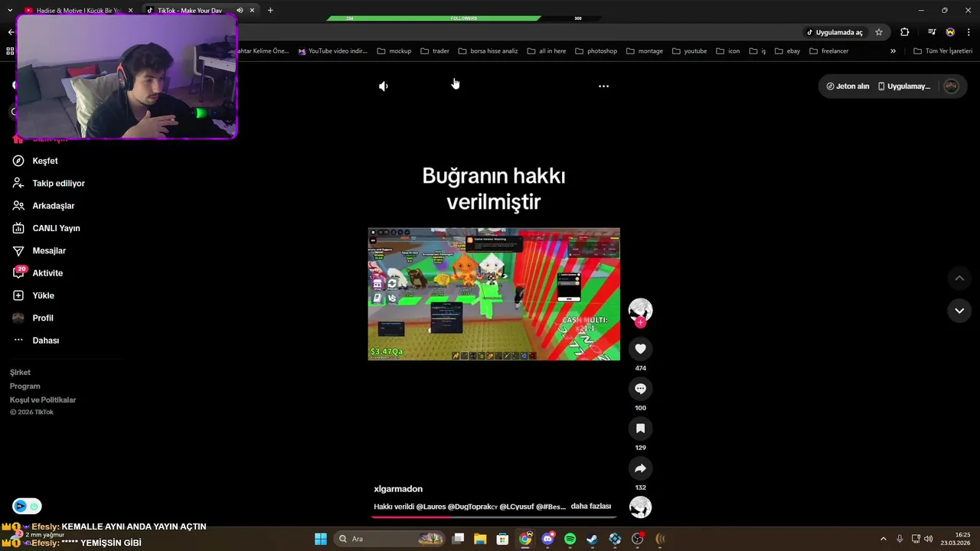The width and height of the screenshot is (980, 551).
Task: Like the video with heart icon
Action: [641, 349]
